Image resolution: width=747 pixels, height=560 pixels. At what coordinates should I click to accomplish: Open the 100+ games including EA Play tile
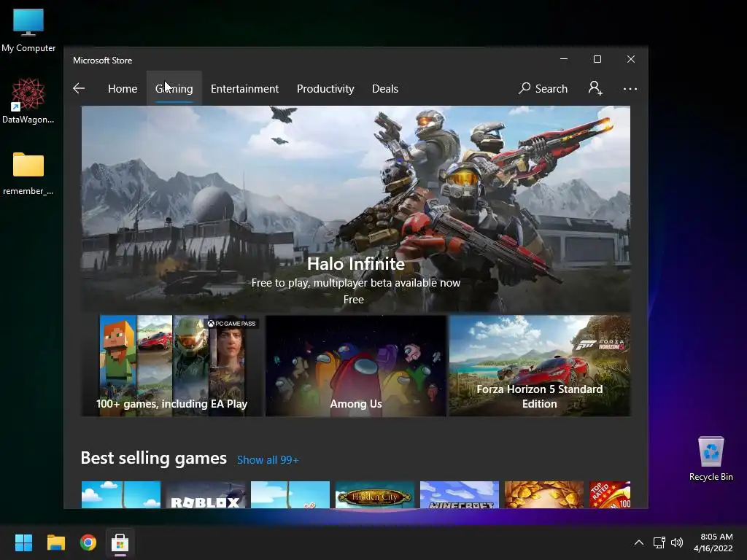(x=171, y=366)
